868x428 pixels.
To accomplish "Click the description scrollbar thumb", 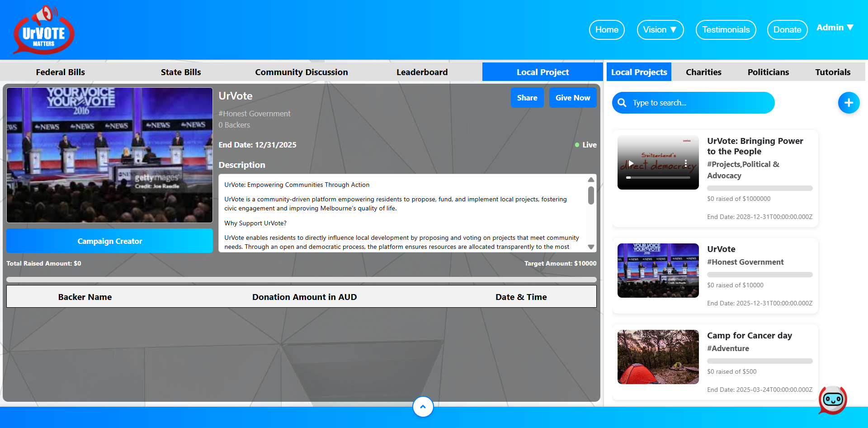I will coord(591,195).
